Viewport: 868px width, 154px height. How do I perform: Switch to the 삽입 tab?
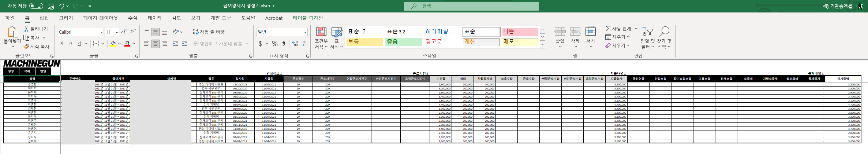44,18
